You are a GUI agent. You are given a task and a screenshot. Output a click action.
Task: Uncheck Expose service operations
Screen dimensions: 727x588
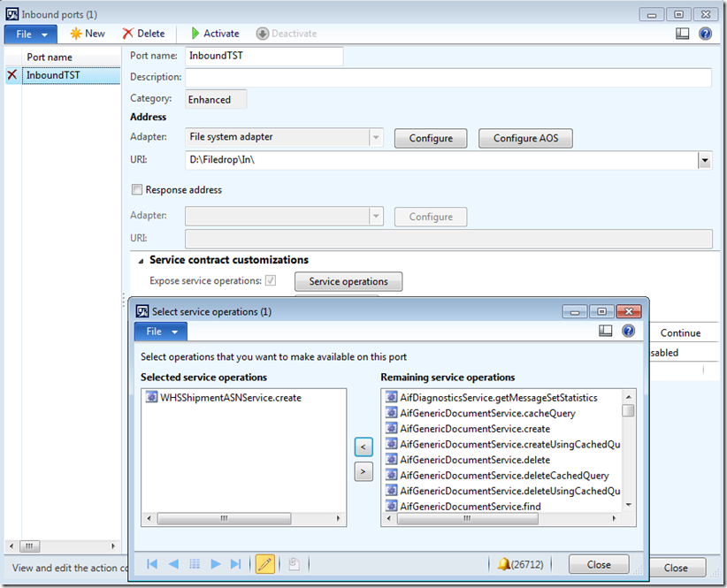272,281
